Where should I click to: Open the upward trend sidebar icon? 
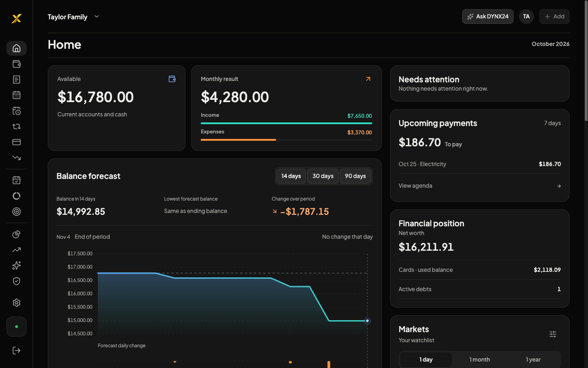(x=17, y=250)
